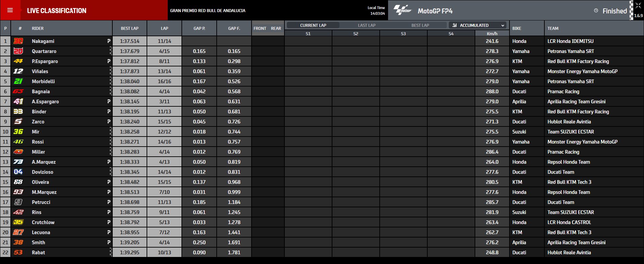This screenshot has width=644, height=264.
Task: Click Mir's number 36 badge
Action: [18, 131]
